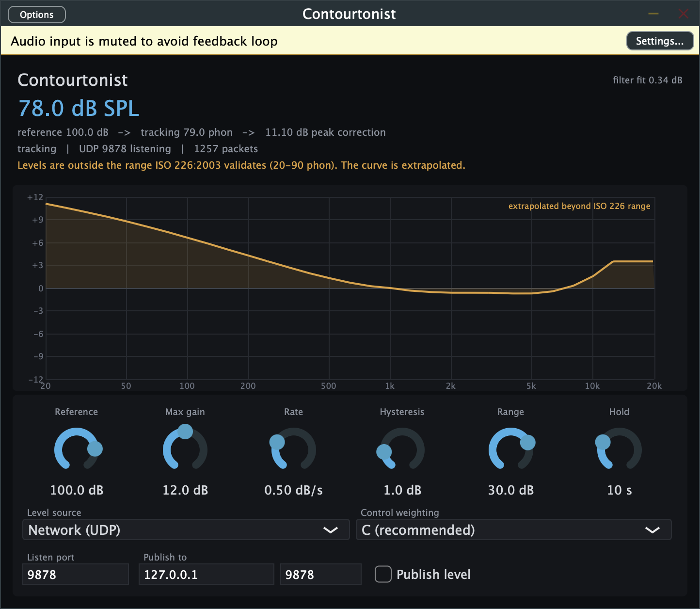Click the +12 gain axis label

(x=35, y=197)
